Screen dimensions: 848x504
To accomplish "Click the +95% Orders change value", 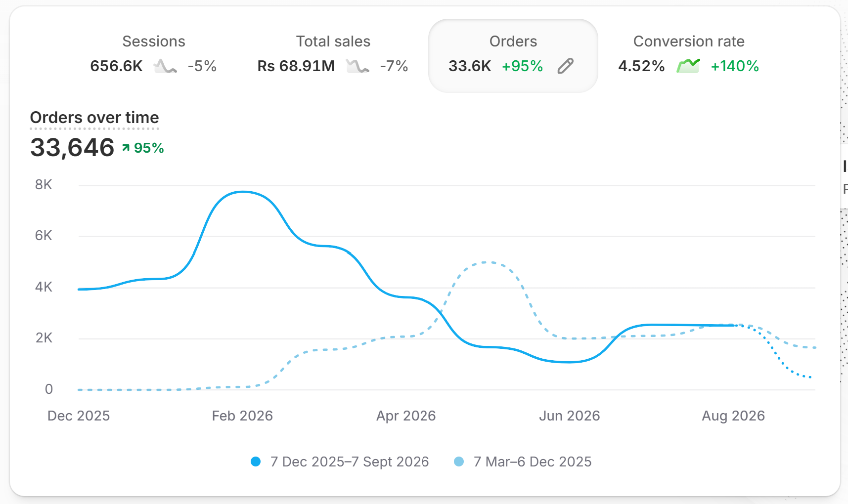I will point(522,66).
